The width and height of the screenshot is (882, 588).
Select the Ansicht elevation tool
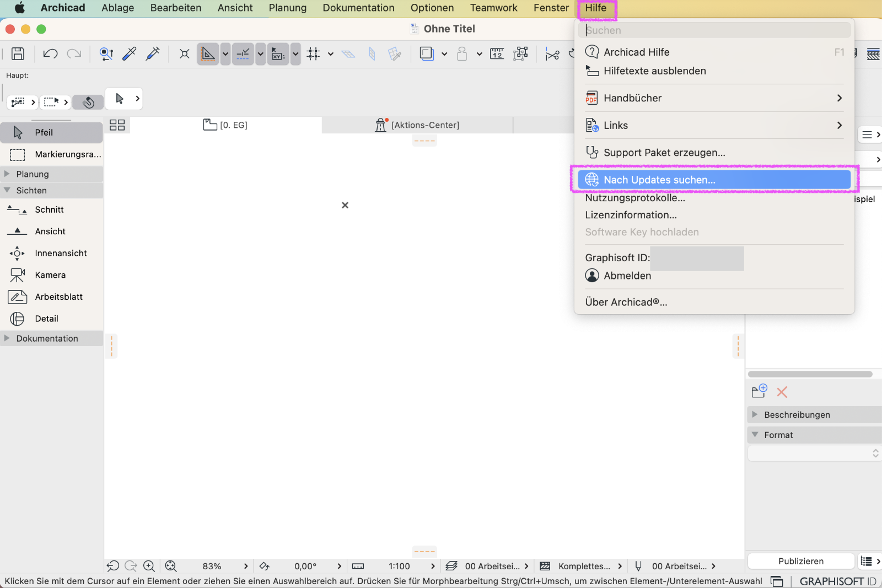(52, 231)
